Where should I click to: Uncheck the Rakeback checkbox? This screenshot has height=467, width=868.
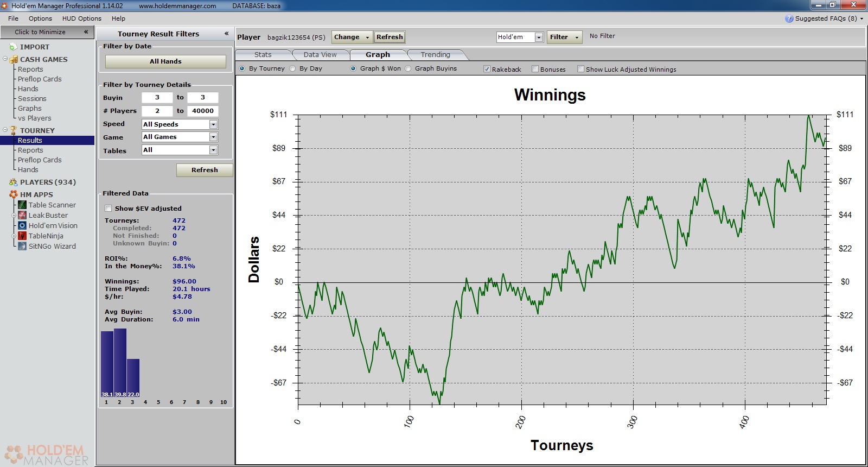[x=487, y=69]
